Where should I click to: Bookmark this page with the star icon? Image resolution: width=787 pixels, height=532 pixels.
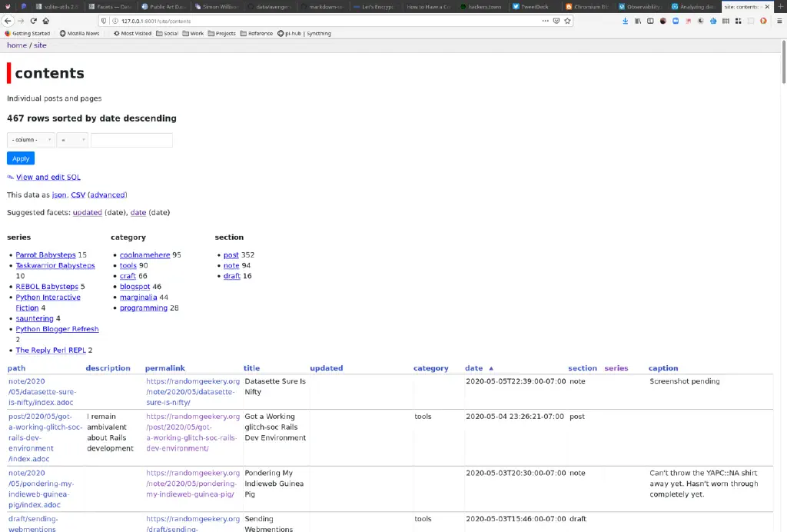pyautogui.click(x=568, y=21)
